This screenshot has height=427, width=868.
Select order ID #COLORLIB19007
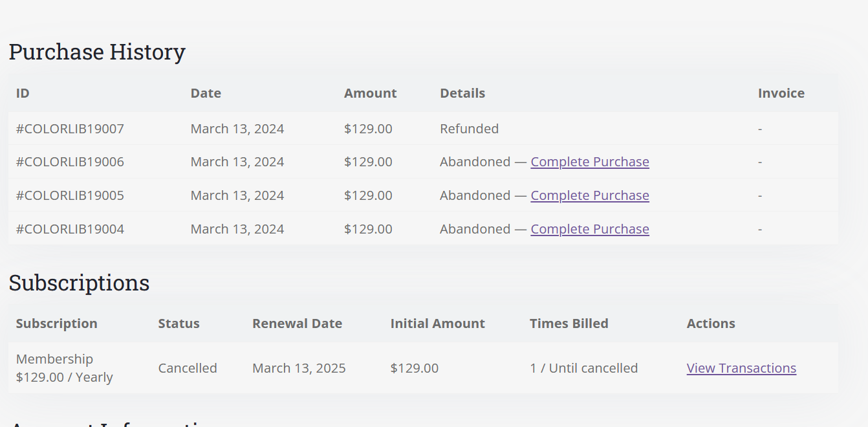70,129
